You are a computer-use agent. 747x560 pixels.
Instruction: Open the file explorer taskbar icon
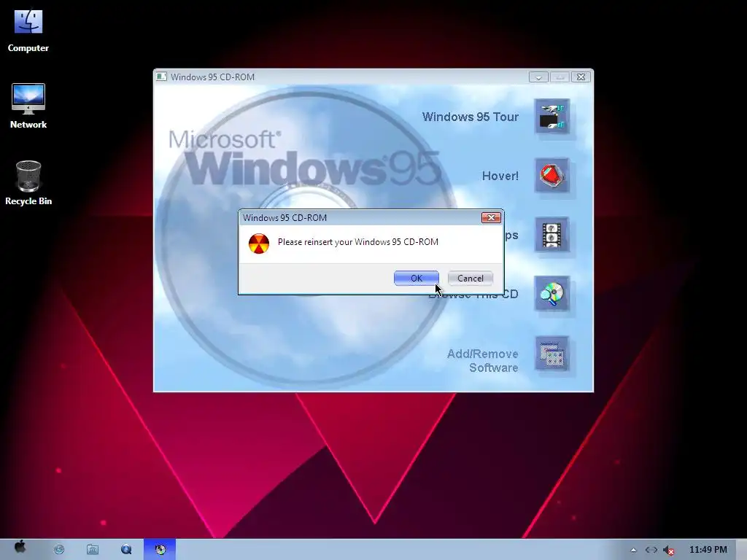[x=93, y=550]
